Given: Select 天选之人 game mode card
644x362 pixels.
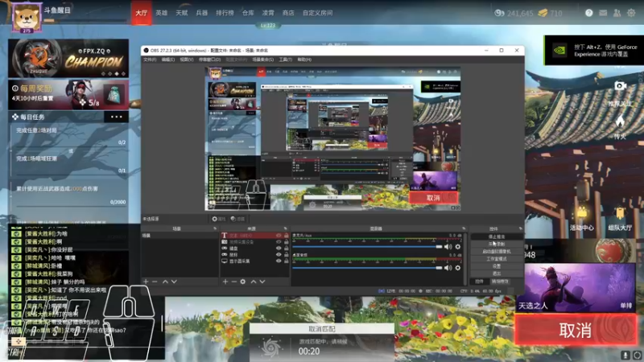Looking at the screenshot, I should (x=576, y=288).
